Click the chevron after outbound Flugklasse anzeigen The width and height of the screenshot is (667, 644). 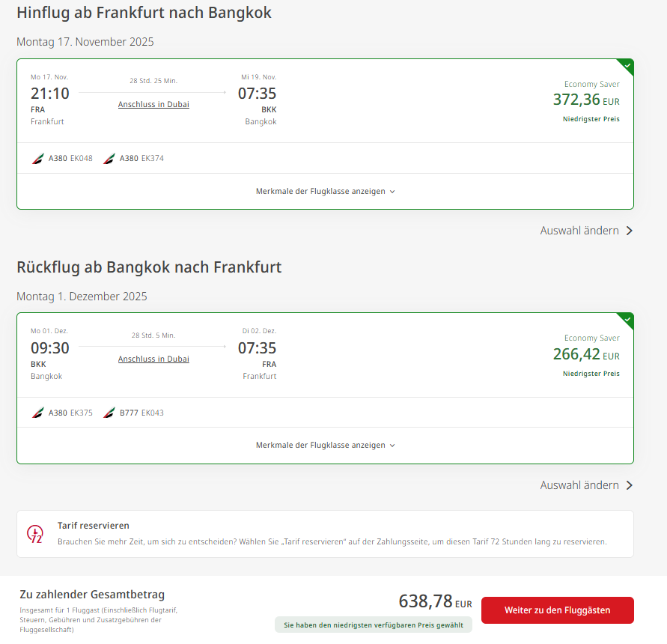click(392, 192)
